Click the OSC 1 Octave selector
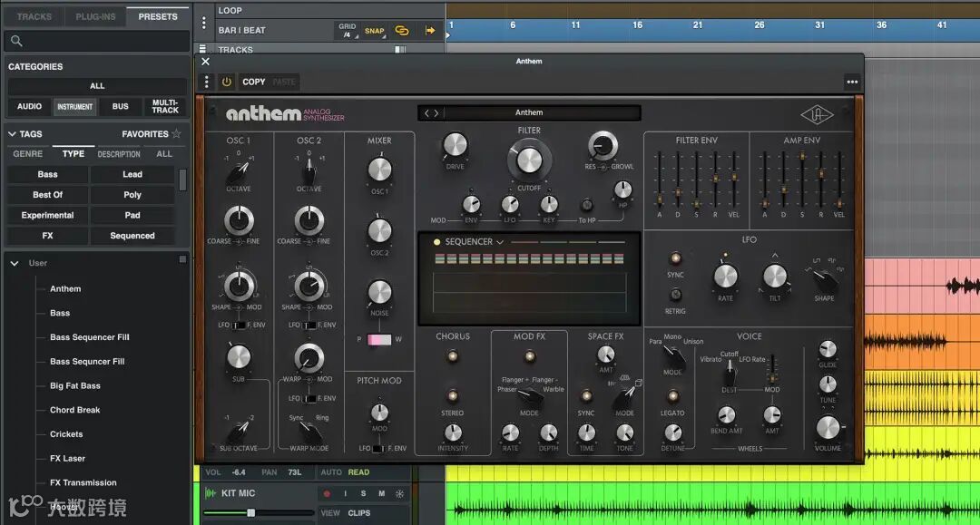The height and width of the screenshot is (525, 980). [240, 171]
